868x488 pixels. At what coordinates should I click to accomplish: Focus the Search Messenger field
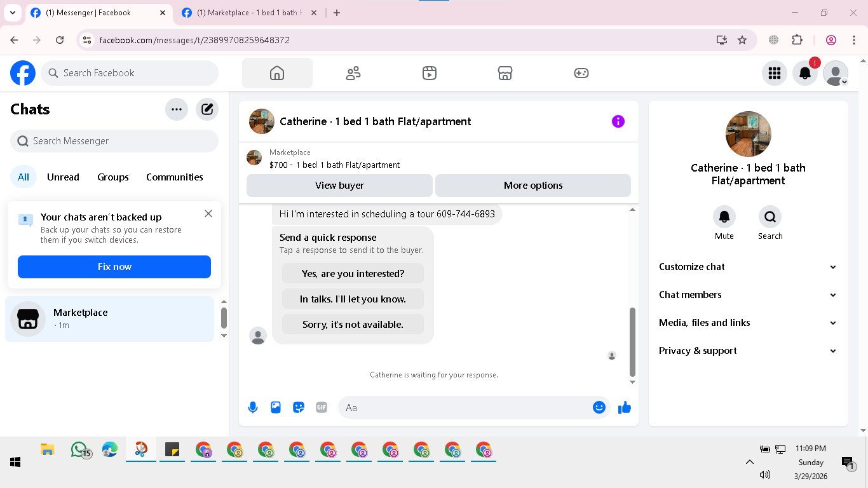click(114, 141)
